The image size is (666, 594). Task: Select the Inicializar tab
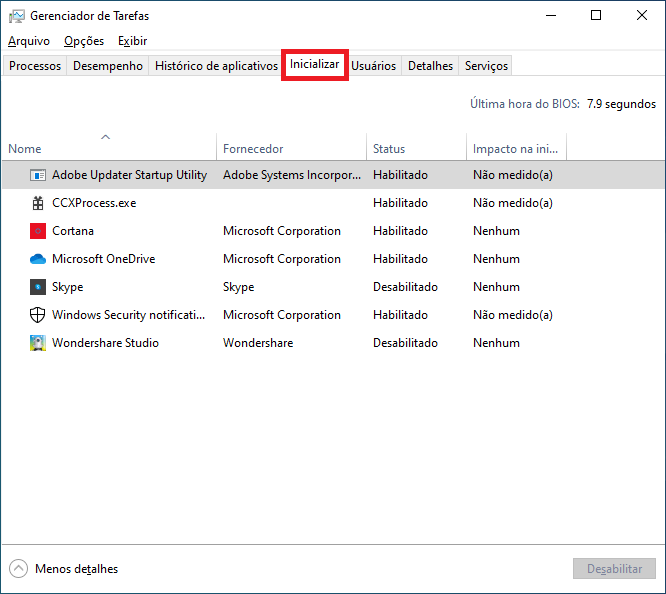pyautogui.click(x=315, y=65)
